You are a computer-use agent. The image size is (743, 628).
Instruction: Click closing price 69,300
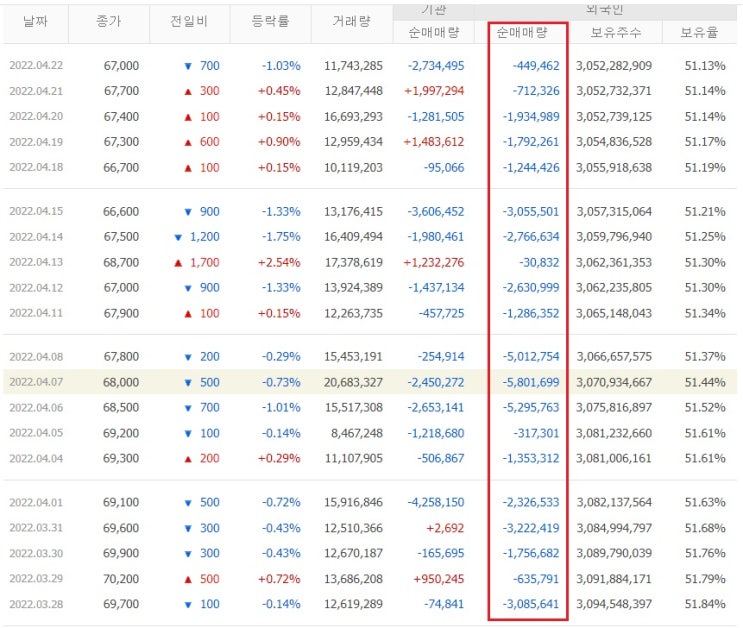tap(121, 458)
